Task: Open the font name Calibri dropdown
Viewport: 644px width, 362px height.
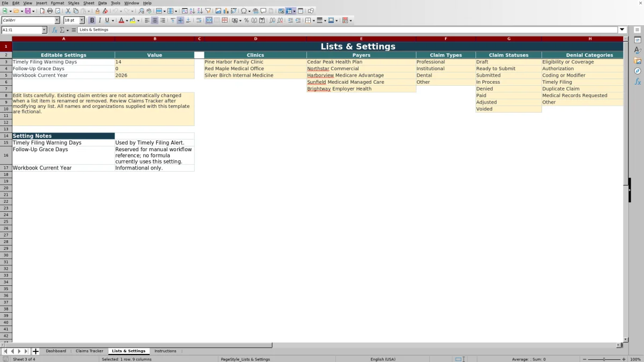Action: pyautogui.click(x=57, y=20)
